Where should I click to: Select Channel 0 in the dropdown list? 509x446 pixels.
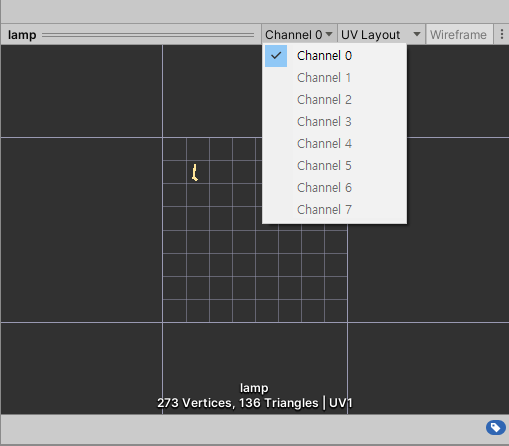coord(334,56)
